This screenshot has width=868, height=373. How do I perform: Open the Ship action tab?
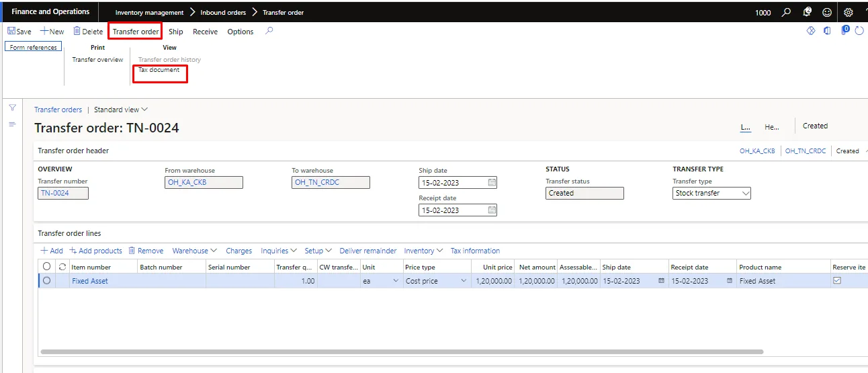[175, 32]
